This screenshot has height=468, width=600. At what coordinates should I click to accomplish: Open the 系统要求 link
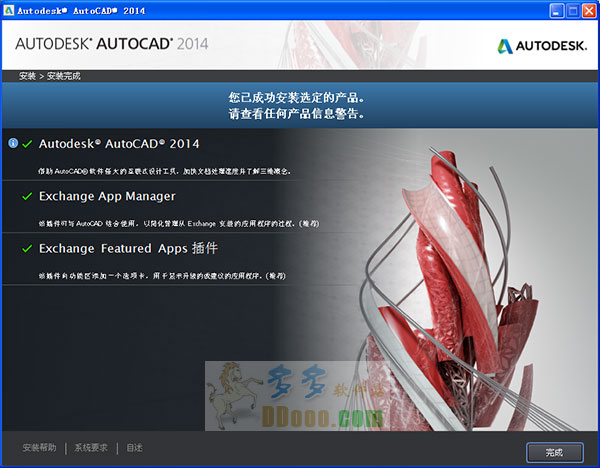(x=91, y=448)
